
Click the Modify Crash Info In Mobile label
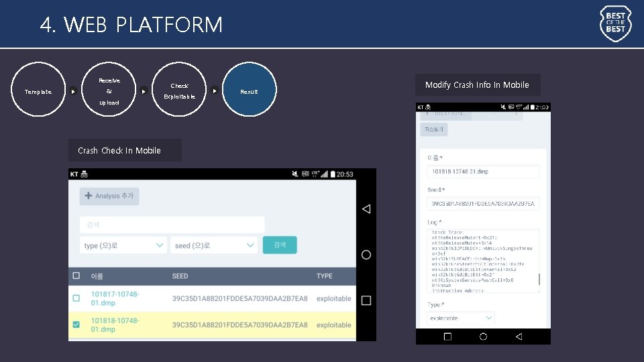pyautogui.click(x=477, y=85)
